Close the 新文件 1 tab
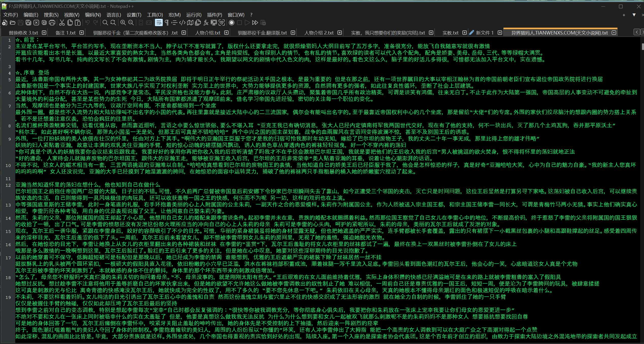The image size is (644, 344). pyautogui.click(x=500, y=33)
